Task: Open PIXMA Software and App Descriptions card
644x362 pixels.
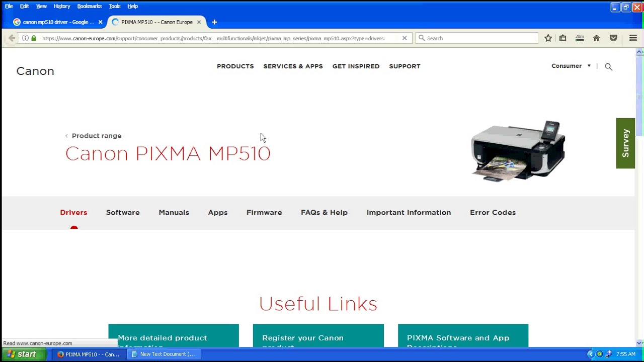Action: [463, 336]
